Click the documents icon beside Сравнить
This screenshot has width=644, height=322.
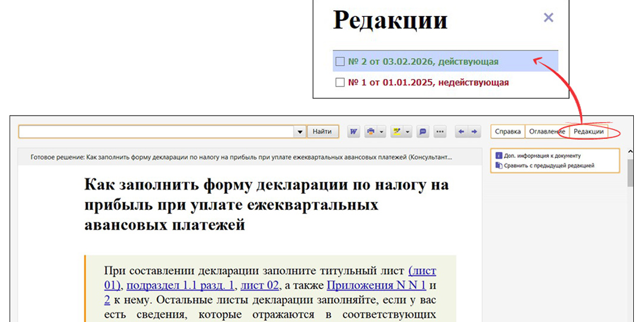click(x=499, y=166)
